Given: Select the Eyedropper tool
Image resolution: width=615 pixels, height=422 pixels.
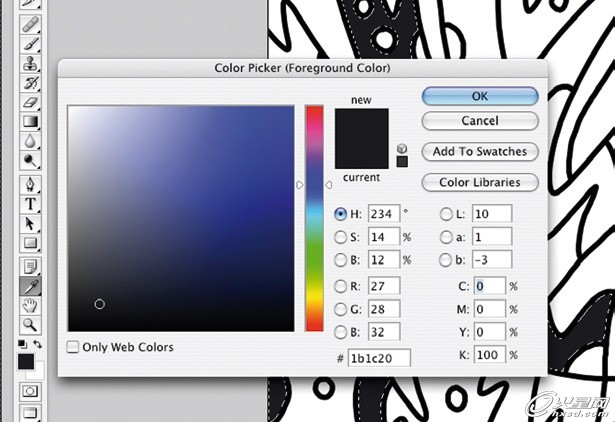Looking at the screenshot, I should pyautogui.click(x=30, y=285).
